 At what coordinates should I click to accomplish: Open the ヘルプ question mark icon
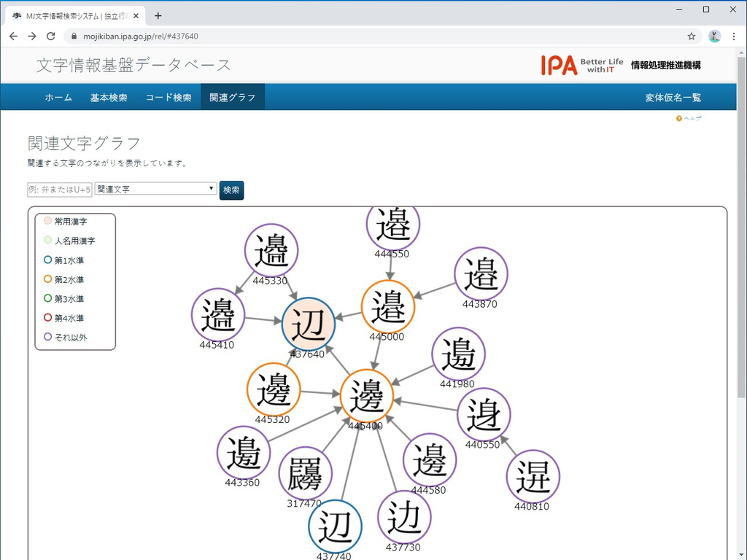[x=678, y=118]
